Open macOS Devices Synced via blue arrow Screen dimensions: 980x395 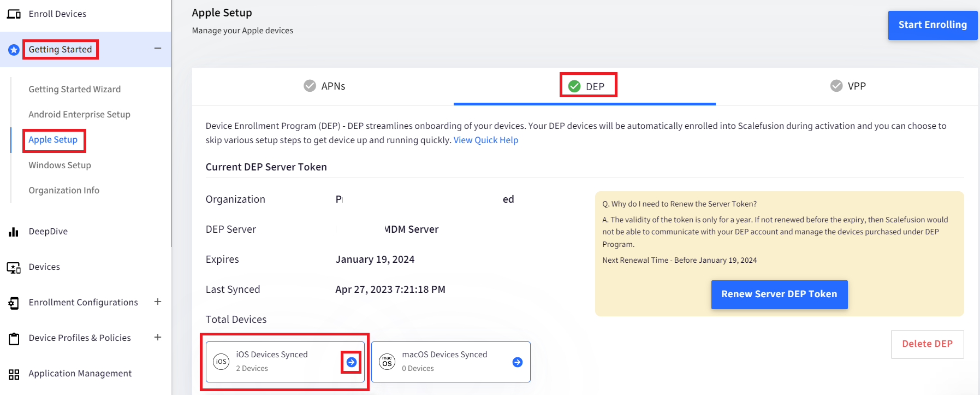tap(518, 362)
